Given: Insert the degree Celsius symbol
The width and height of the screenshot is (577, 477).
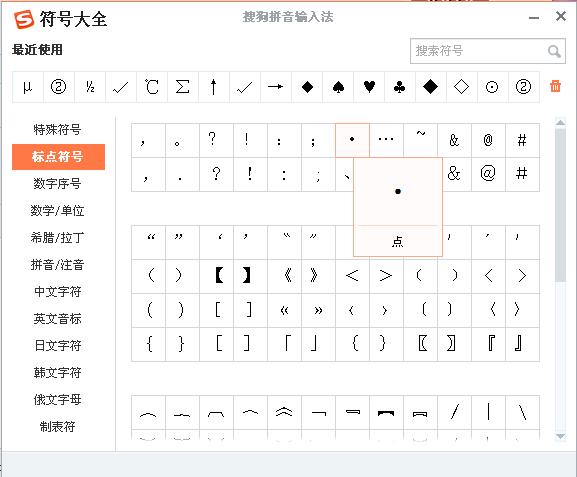Looking at the screenshot, I should pyautogui.click(x=152, y=87).
